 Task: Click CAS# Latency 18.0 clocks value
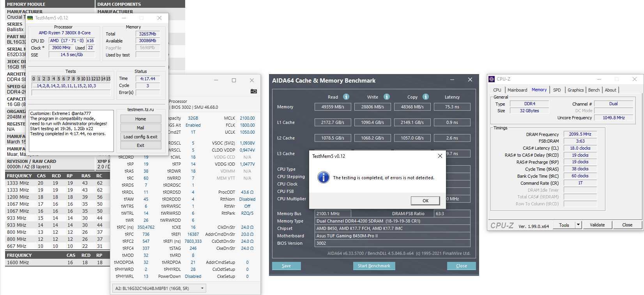pos(580,148)
